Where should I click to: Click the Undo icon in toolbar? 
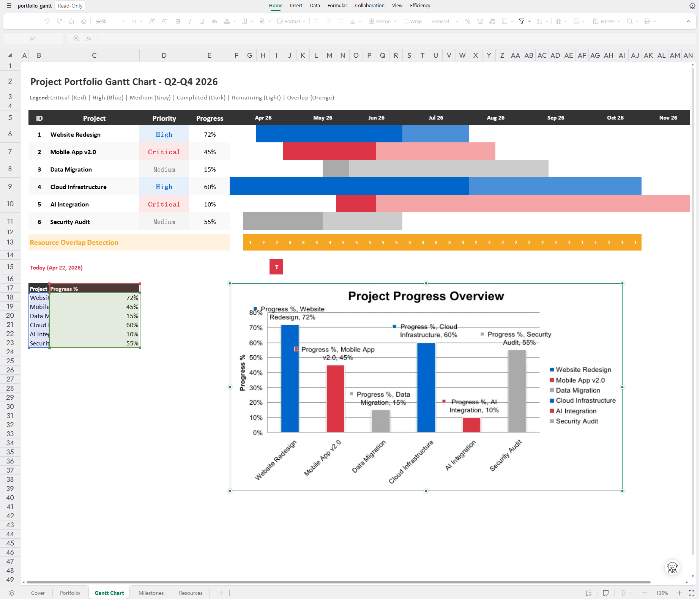click(47, 21)
